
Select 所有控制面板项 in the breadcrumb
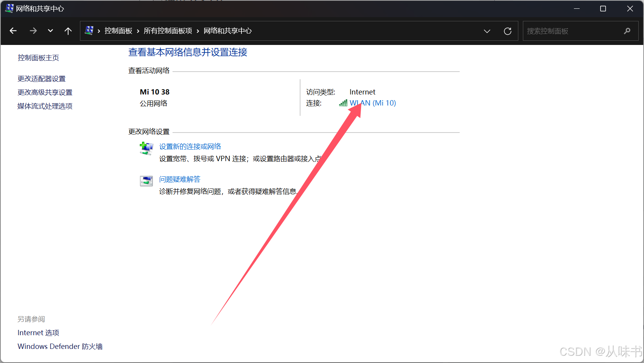point(168,31)
